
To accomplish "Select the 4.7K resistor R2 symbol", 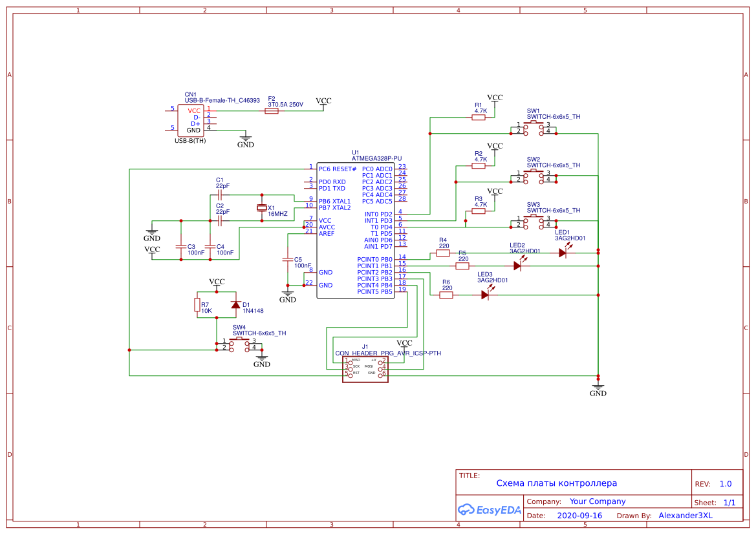I will [479, 165].
